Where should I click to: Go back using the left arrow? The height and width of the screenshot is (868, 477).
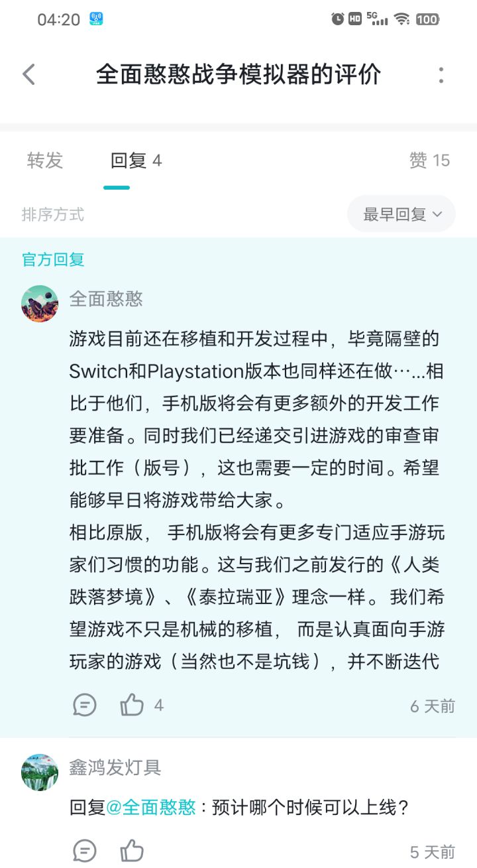(x=28, y=74)
